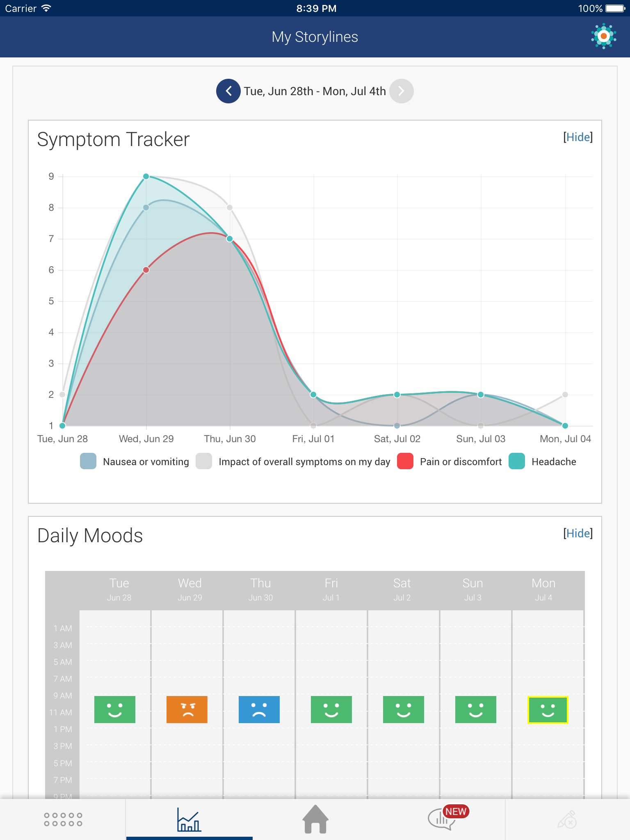Go to the Home tab
Image resolution: width=630 pixels, height=840 pixels.
click(x=315, y=819)
